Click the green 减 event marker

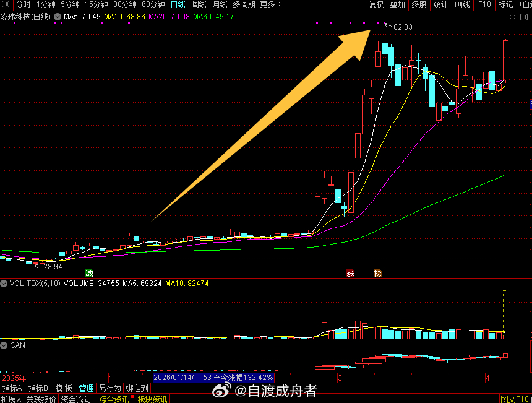(x=89, y=273)
